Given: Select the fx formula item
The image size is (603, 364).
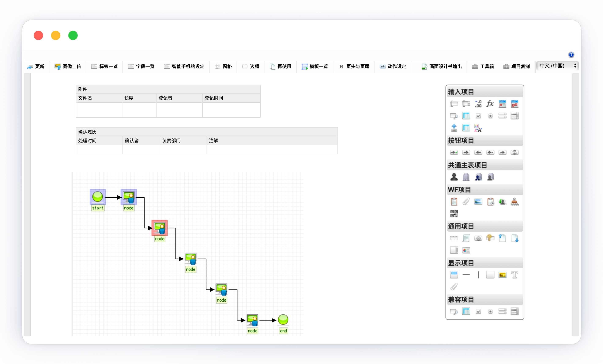Looking at the screenshot, I should click(490, 104).
